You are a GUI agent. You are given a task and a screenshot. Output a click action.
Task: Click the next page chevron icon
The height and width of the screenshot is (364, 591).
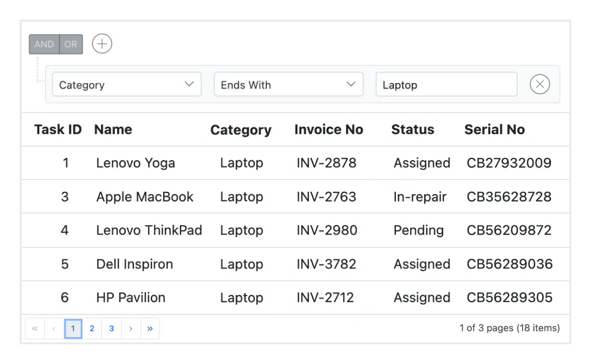(x=131, y=329)
